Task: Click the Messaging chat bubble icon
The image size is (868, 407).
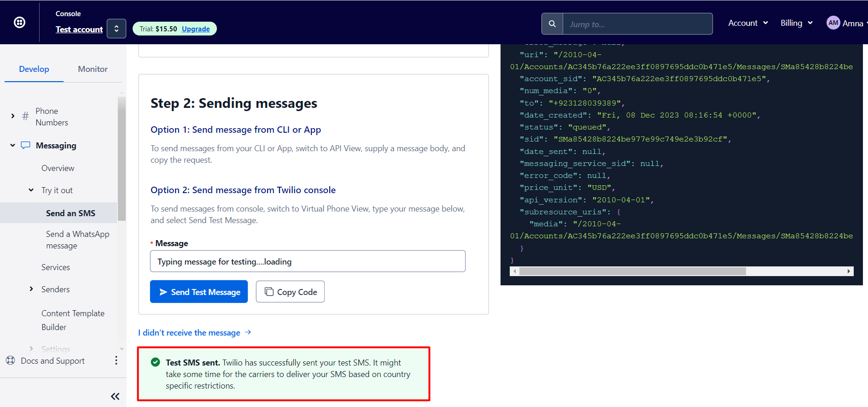Action: 26,145
